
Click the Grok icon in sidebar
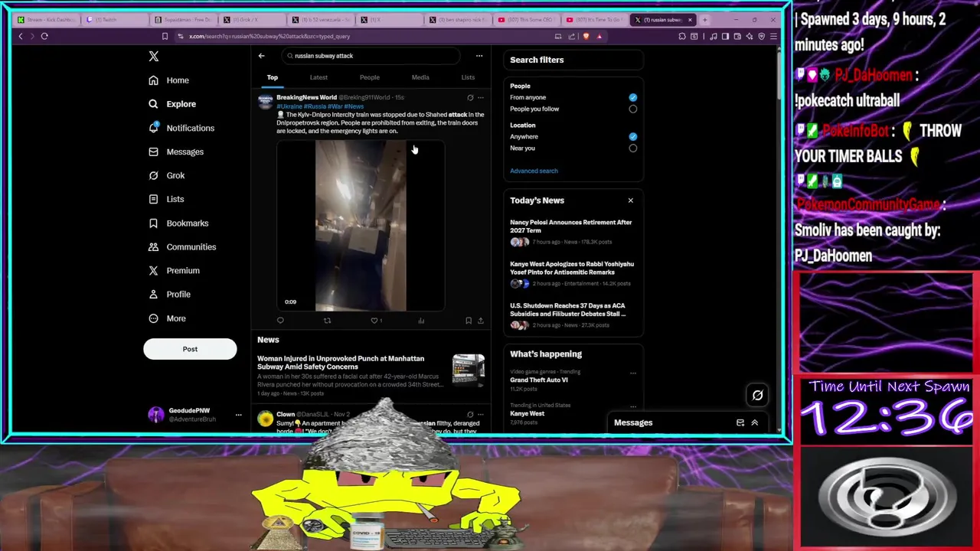tap(154, 175)
